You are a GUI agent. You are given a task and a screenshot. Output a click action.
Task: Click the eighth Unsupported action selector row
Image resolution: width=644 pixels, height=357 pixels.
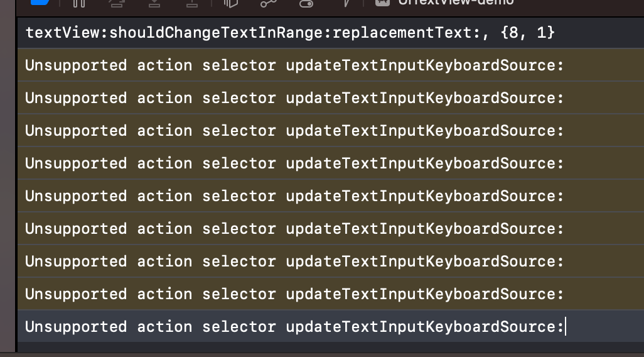(294, 294)
